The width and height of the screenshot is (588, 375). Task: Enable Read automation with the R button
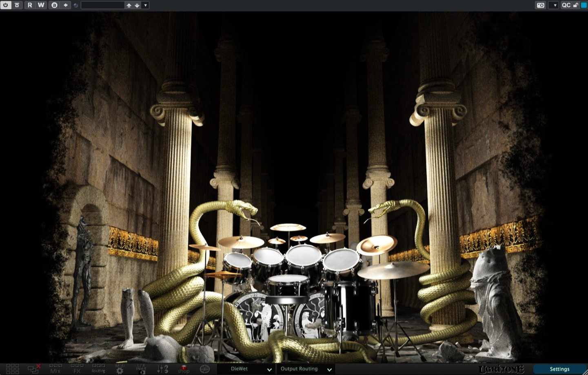coord(30,5)
